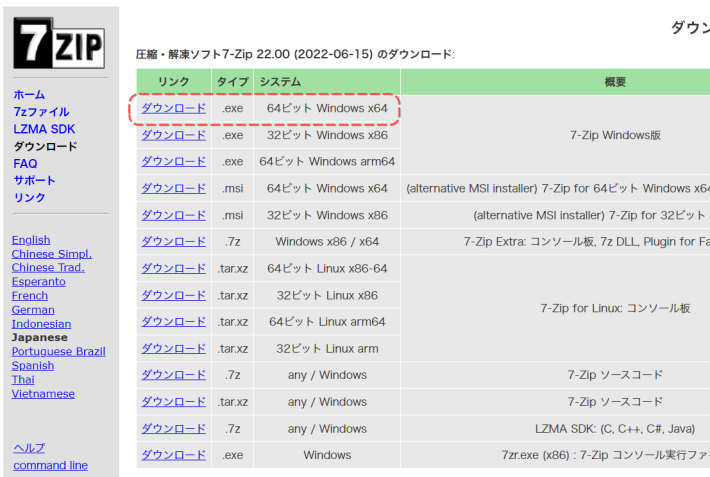Download the 64-bit Linux x86-64 tar.xz

pyautogui.click(x=173, y=268)
